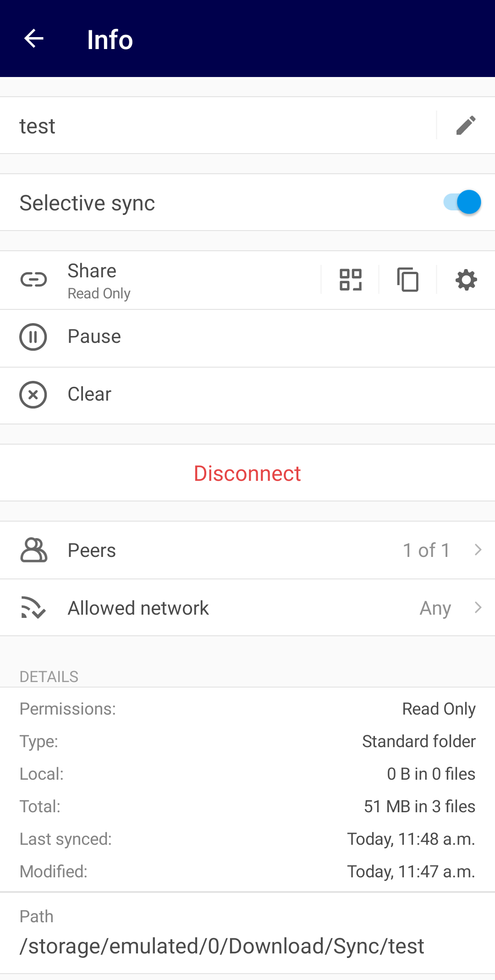Select the Pause menu entry
The image size is (495, 980).
pyautogui.click(x=247, y=338)
